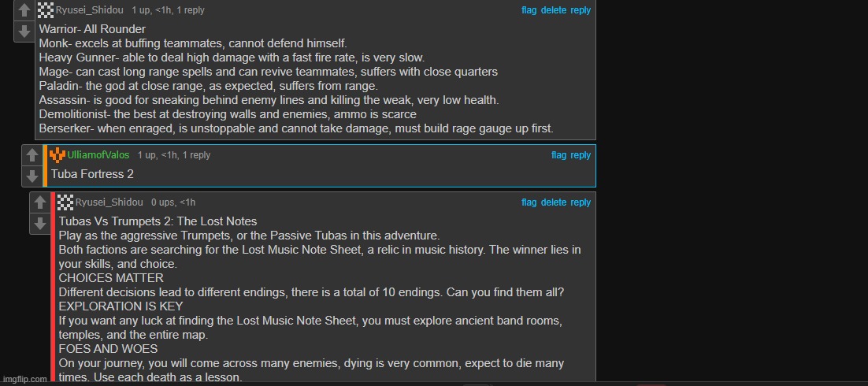Delete the top class list comment

coord(554,10)
